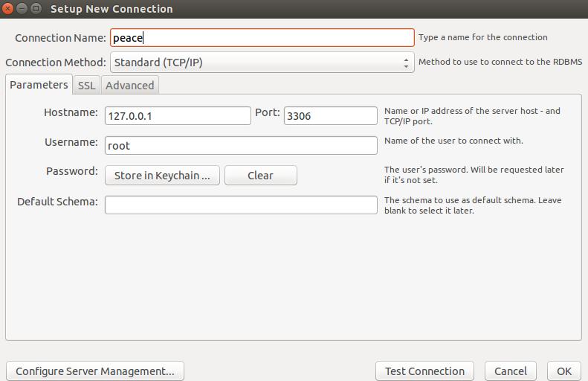Cancel the new connection setup

coord(511,371)
